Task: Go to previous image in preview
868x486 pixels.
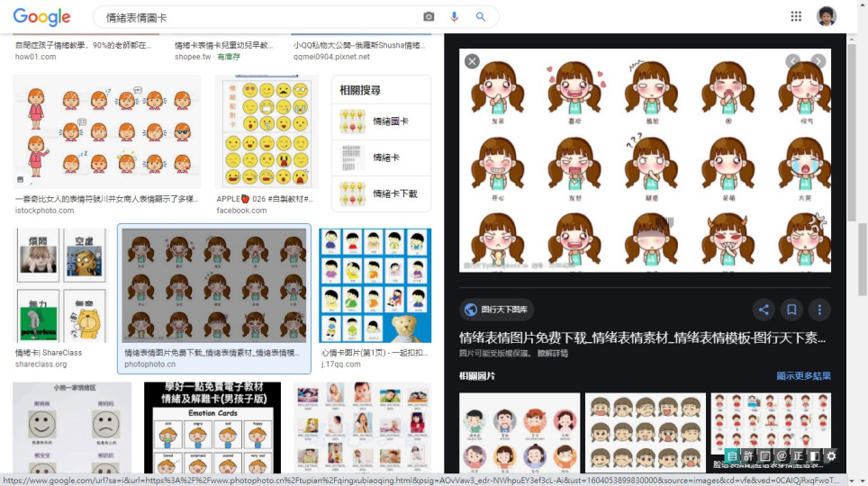Action: point(792,61)
